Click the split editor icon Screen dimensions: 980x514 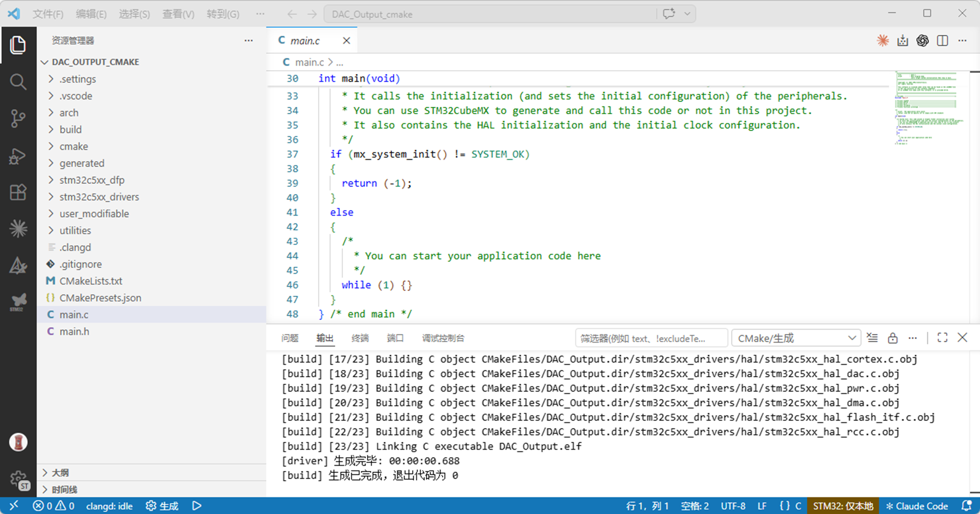click(942, 41)
